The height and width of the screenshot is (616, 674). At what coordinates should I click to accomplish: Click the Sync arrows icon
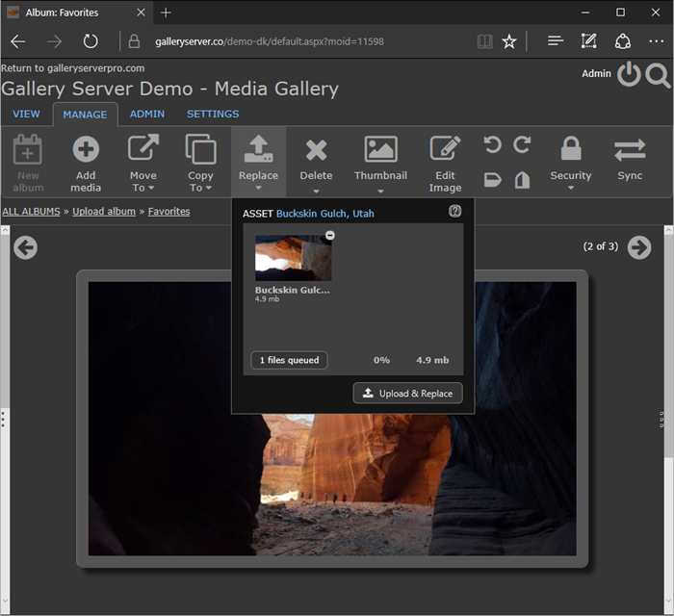pyautogui.click(x=630, y=150)
